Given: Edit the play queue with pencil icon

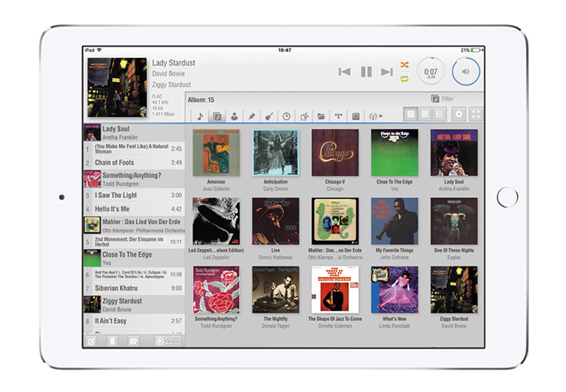Looking at the screenshot, I should click(x=92, y=341).
